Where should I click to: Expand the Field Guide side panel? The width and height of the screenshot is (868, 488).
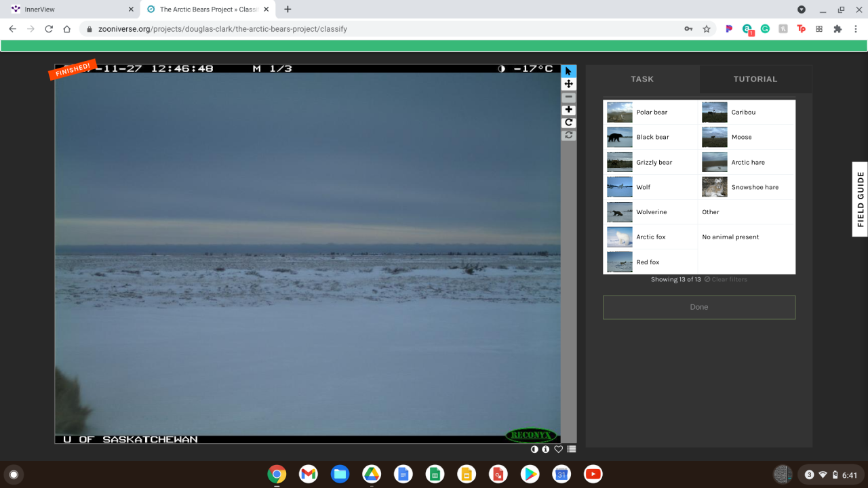coord(860,199)
